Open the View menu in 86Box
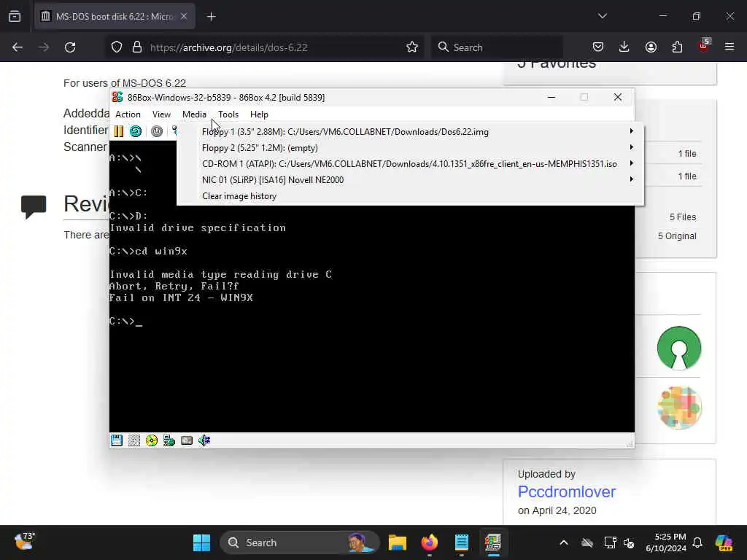 (x=161, y=114)
